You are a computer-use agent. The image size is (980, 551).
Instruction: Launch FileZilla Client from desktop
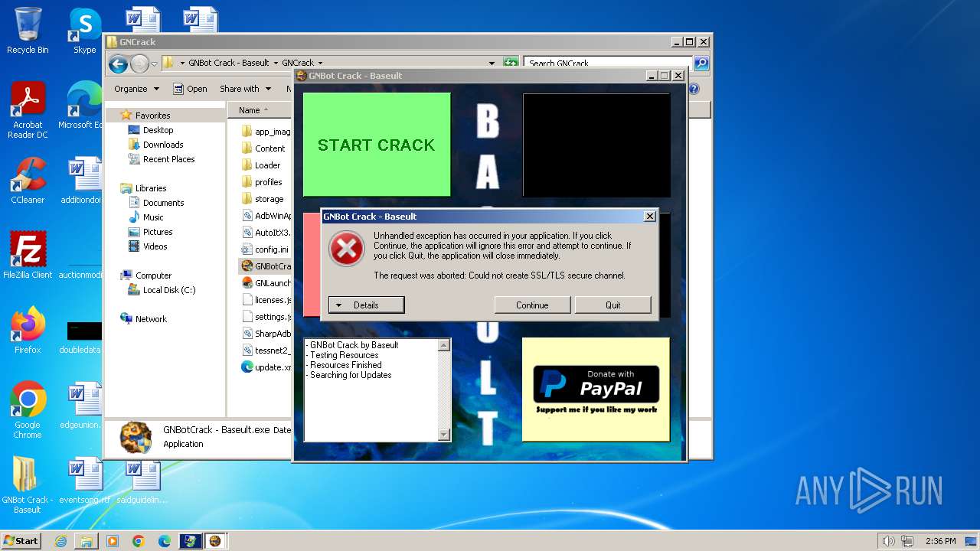28,256
